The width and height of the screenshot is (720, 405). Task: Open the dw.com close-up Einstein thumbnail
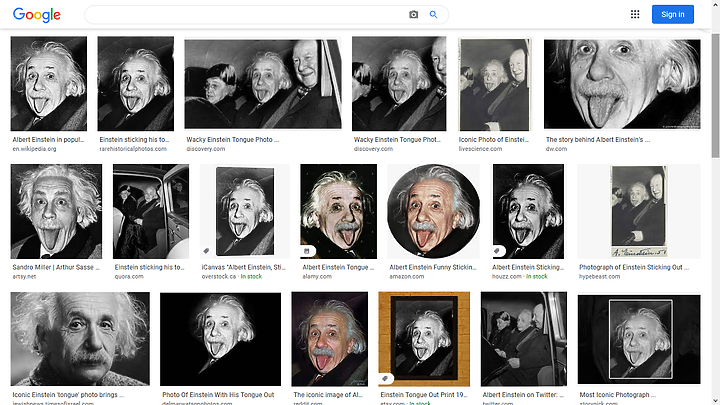coord(622,84)
